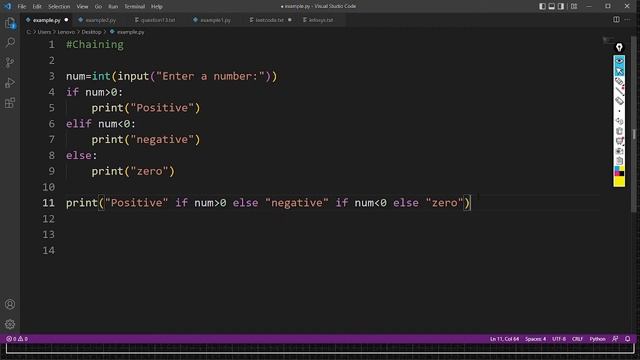640x360 pixels.
Task: Change indentation via Spaces: 4
Action: point(535,339)
